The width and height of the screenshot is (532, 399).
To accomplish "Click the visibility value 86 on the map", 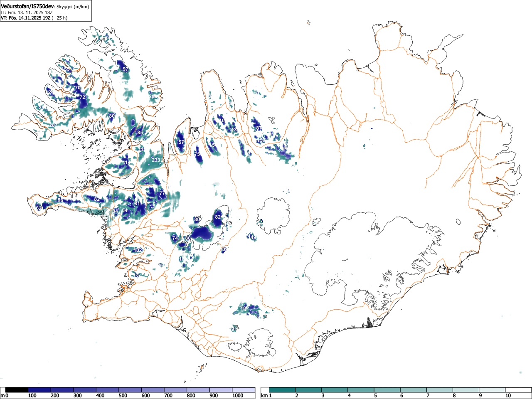I will point(60,200).
